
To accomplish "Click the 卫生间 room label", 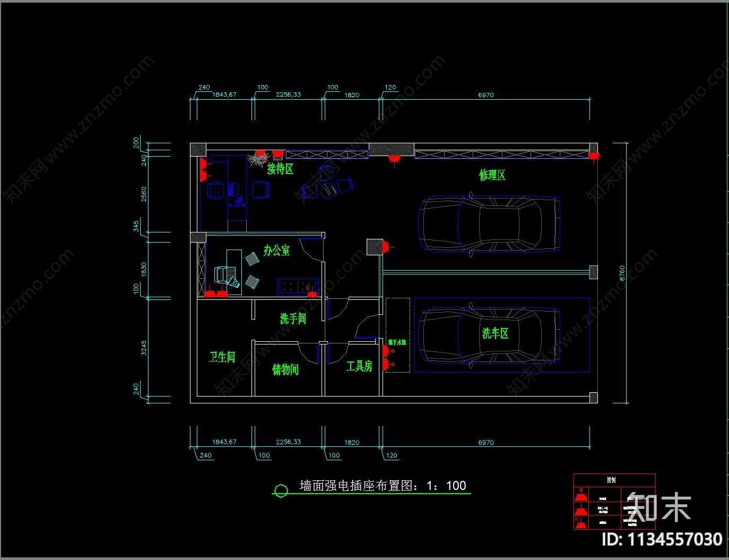I will [x=222, y=357].
